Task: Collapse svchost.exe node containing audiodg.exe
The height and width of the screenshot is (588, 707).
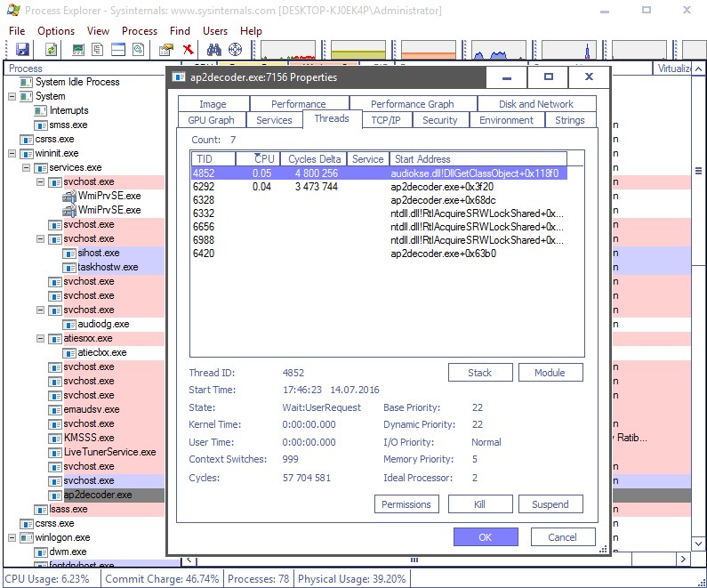Action: click(x=41, y=310)
